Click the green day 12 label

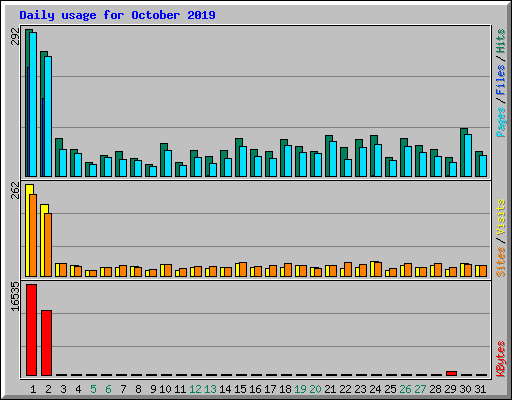(x=195, y=389)
